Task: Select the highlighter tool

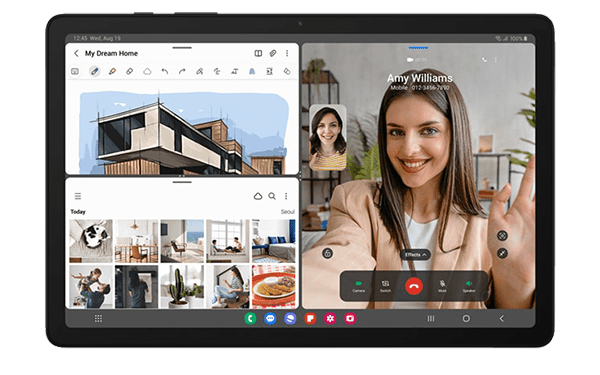Action: 112,71
